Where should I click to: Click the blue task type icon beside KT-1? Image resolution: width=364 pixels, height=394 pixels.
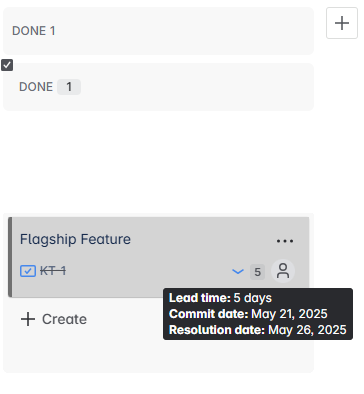click(x=28, y=271)
